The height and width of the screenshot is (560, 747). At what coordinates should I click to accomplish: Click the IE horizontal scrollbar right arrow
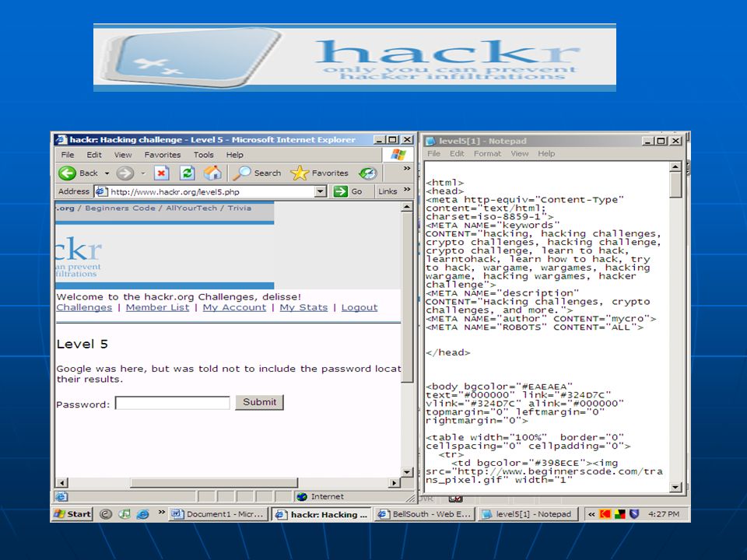point(394,483)
